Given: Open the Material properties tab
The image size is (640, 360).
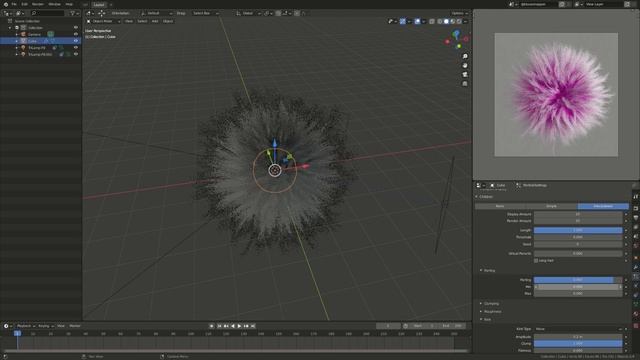Looking at the screenshot, I should click(x=636, y=314).
